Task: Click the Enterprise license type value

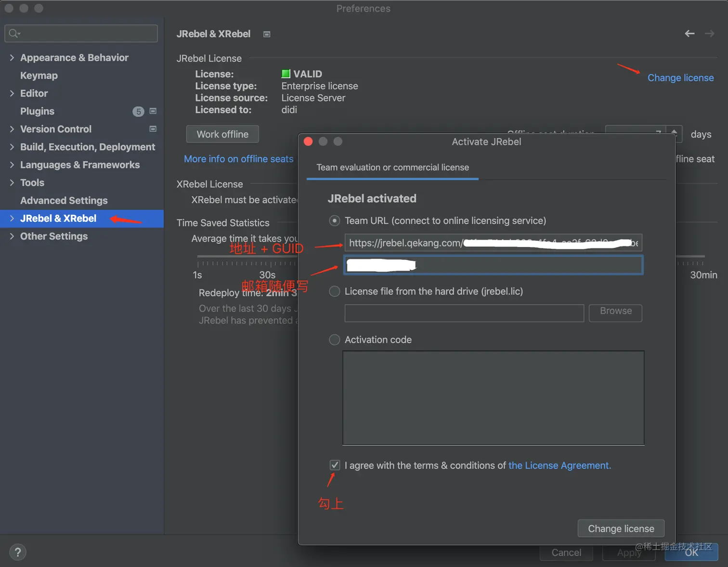Action: tap(320, 86)
